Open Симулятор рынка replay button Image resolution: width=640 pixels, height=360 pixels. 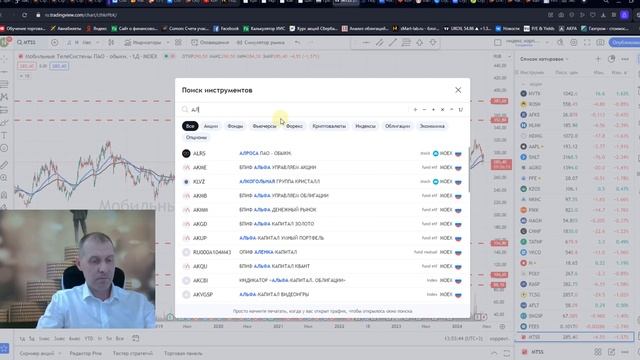click(261, 42)
